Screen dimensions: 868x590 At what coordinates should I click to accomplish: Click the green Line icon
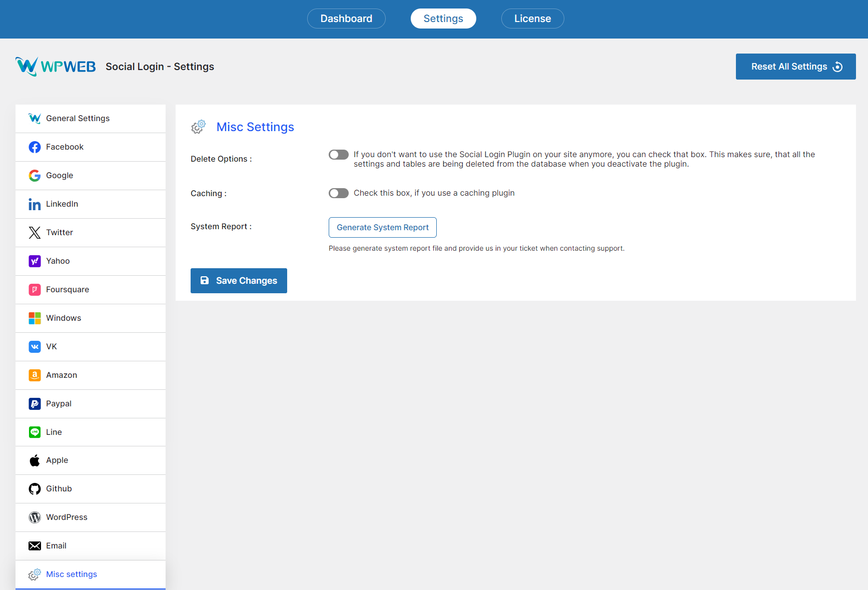pos(35,432)
